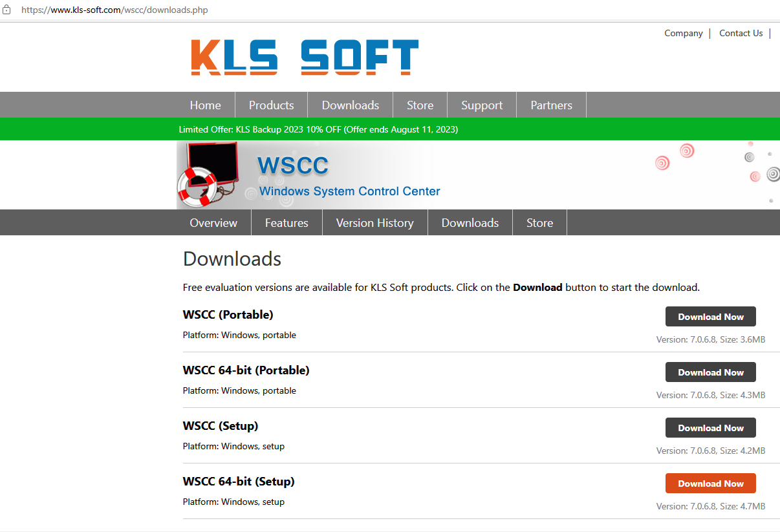Open Products in main navigation
This screenshot has height=532, width=780.
pyautogui.click(x=271, y=105)
